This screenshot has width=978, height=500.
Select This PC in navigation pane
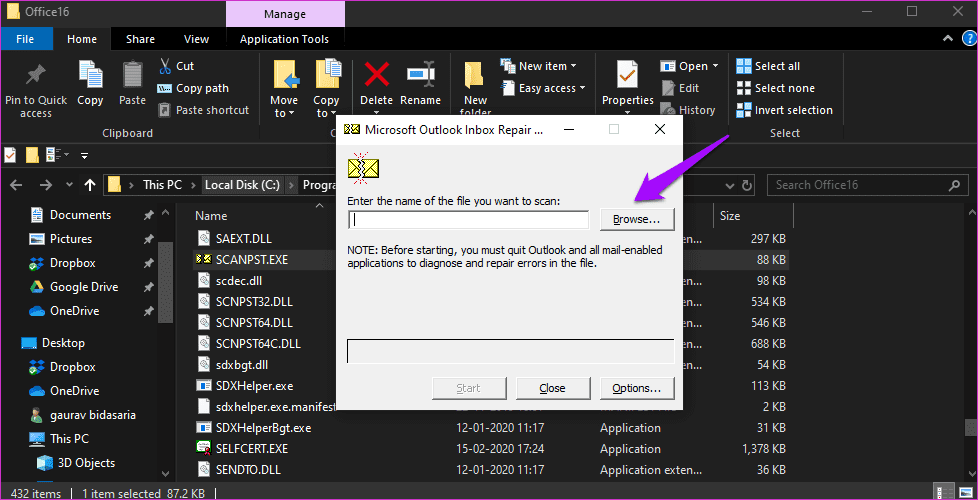69,439
